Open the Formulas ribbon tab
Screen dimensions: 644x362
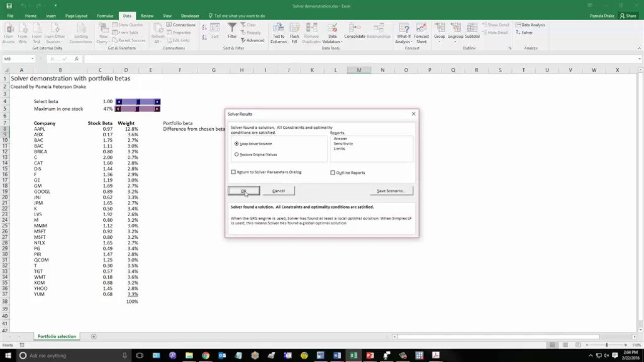pos(105,16)
